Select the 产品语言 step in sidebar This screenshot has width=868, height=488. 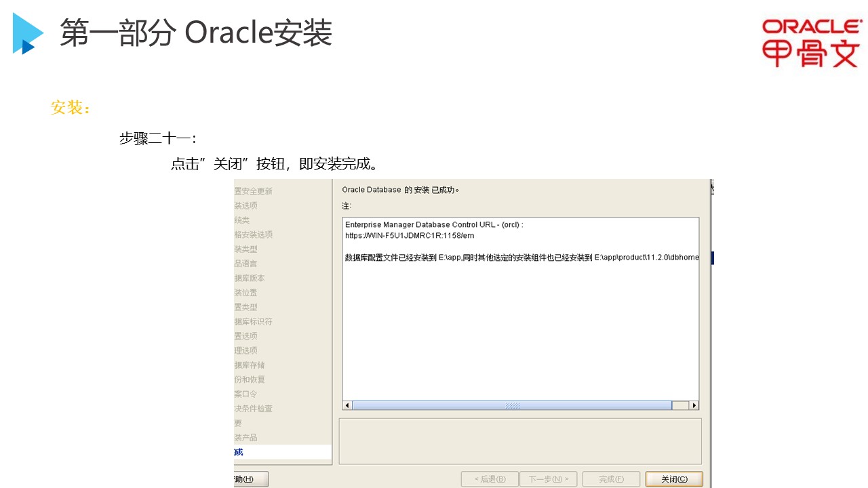coord(245,264)
